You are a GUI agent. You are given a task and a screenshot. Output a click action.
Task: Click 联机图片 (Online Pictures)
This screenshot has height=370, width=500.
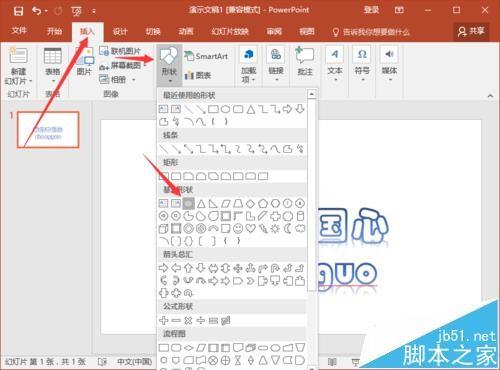(120, 51)
